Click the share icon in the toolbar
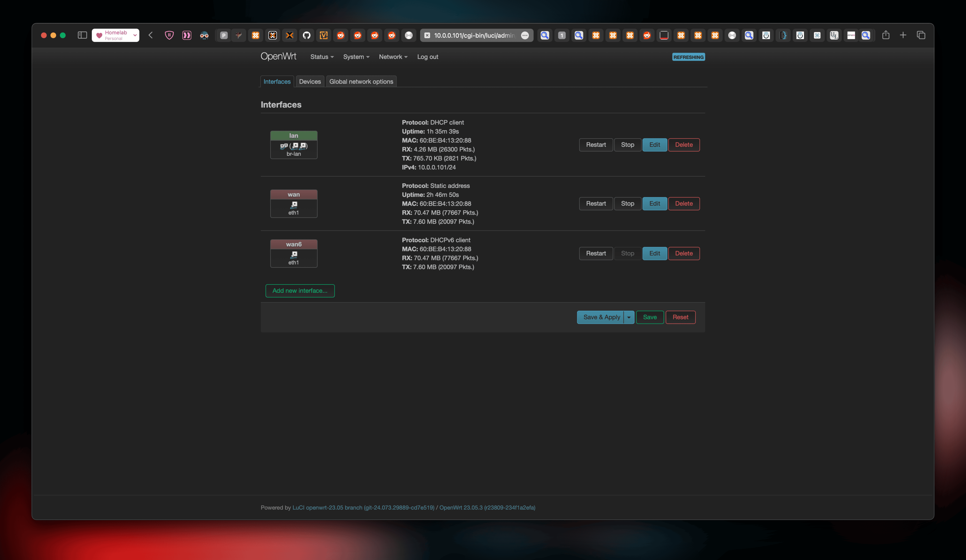966x560 pixels. 886,35
